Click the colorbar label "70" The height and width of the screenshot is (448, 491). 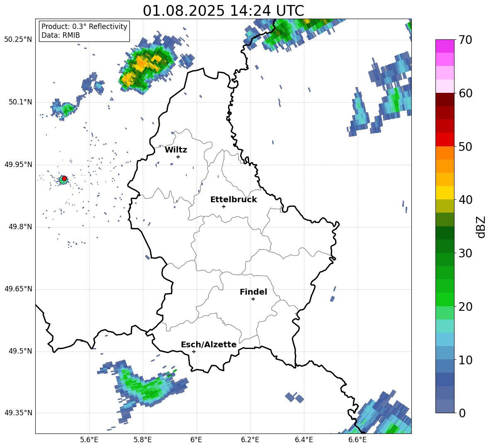coord(465,40)
